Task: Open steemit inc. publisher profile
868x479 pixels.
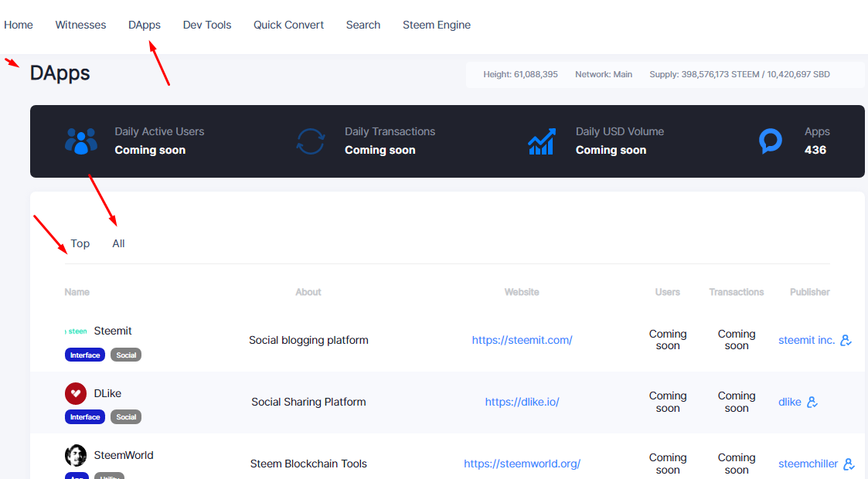Action: [807, 340]
